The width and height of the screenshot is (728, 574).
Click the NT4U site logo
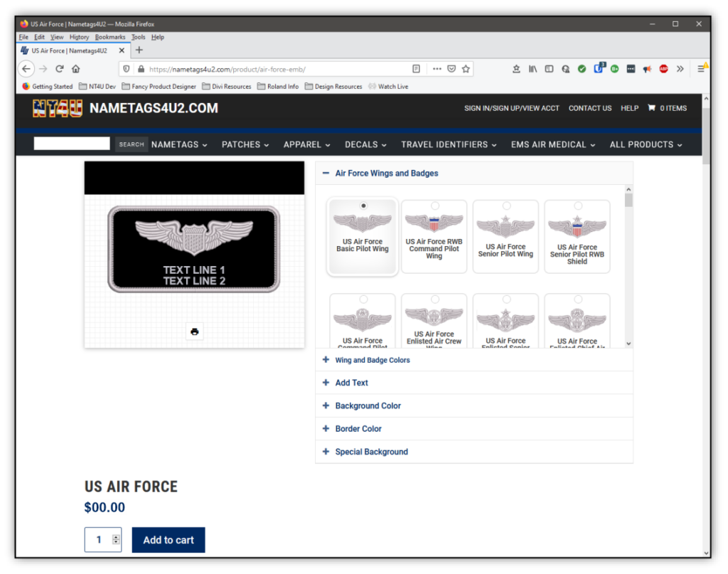point(57,109)
